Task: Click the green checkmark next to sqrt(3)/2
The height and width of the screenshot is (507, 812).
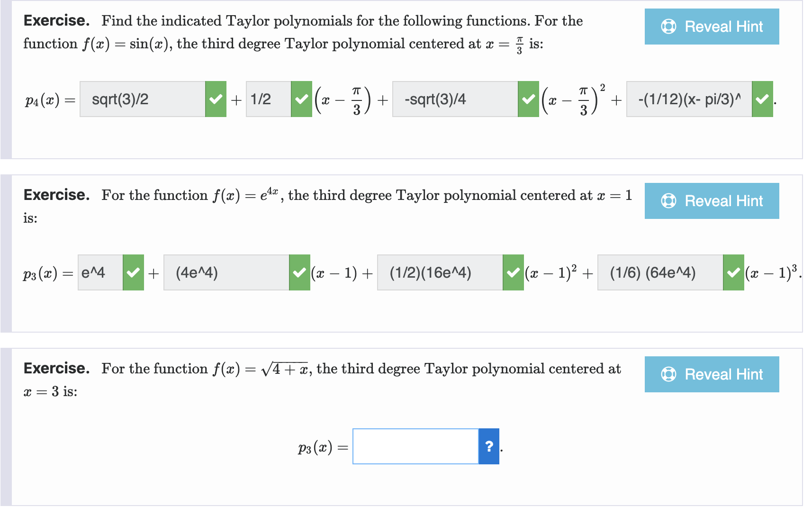Action: [216, 99]
